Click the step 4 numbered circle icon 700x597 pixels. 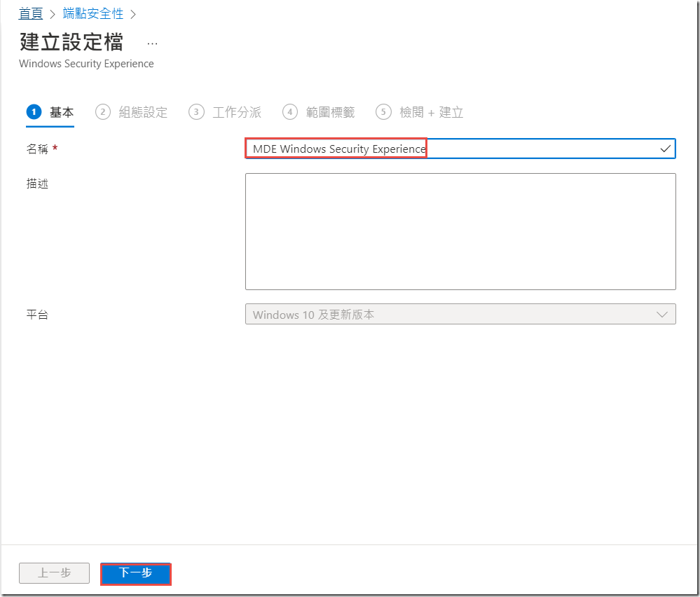click(290, 112)
